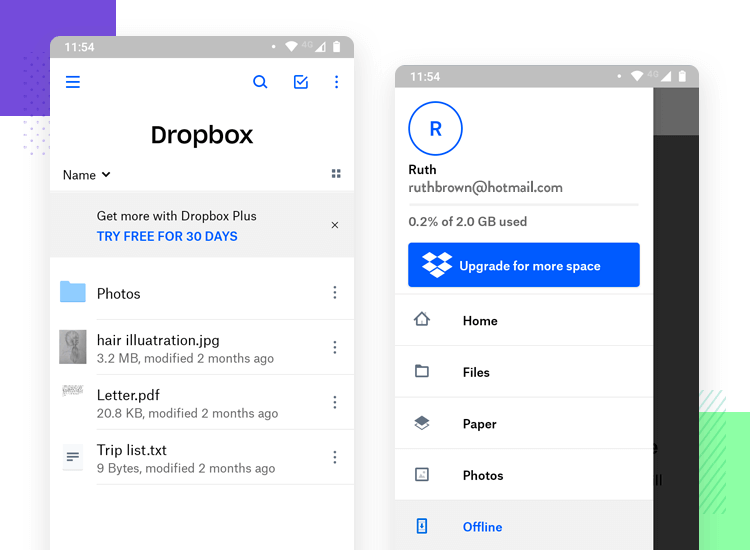
Task: Tap the multi-select checkmark icon
Action: coord(301,82)
